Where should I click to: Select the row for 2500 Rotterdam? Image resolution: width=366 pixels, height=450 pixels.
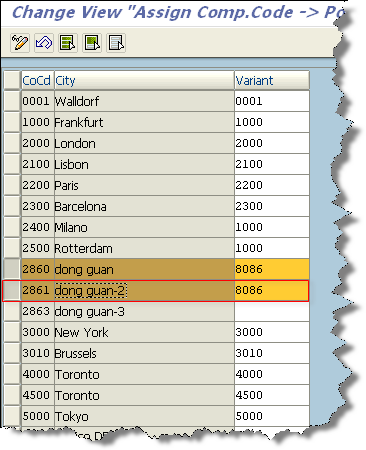pos(12,248)
